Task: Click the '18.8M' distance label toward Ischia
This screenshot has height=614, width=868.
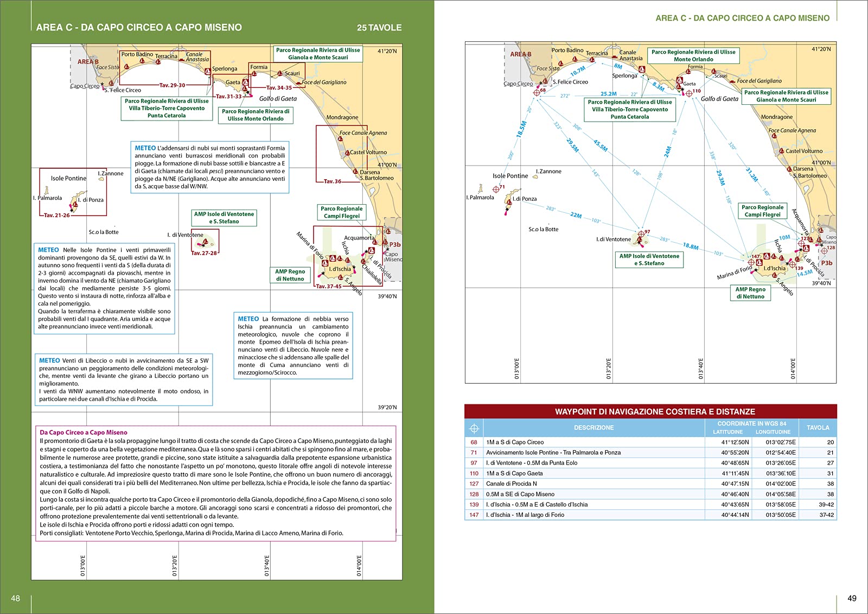Action: click(x=691, y=246)
